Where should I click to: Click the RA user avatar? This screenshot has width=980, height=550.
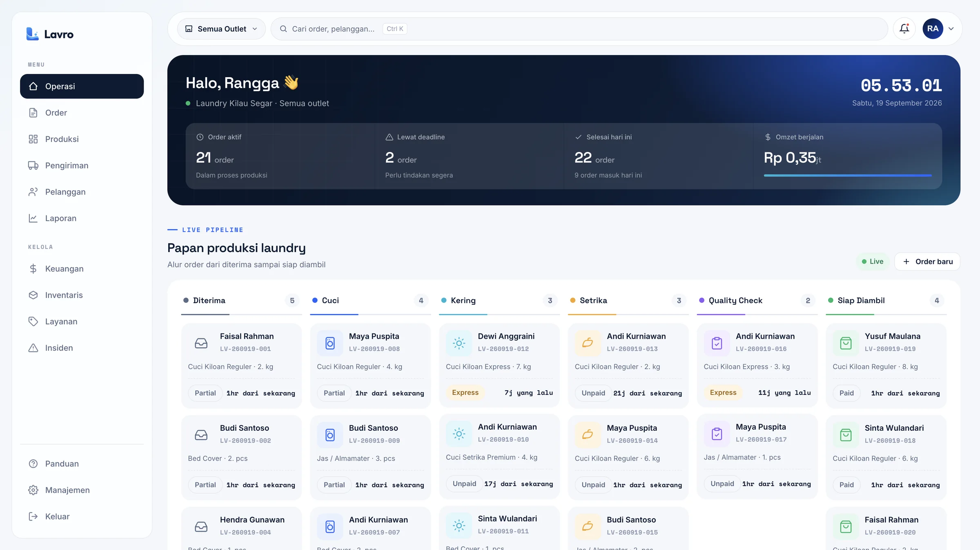tap(933, 29)
